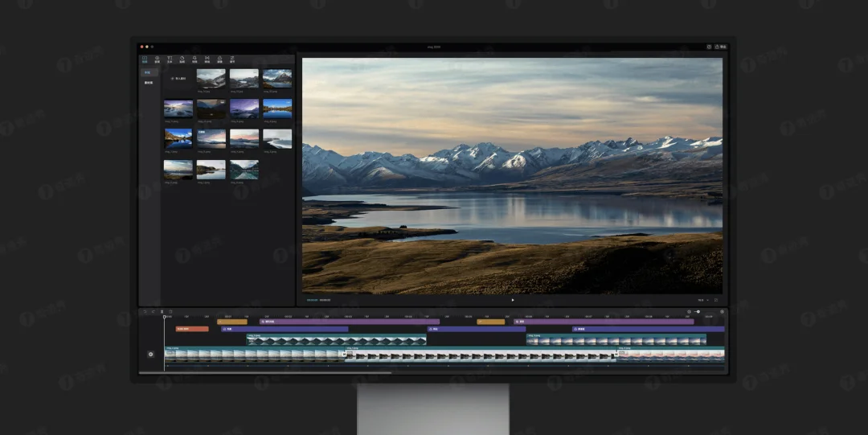This screenshot has width=868, height=435.
Task: Open the Stickers (贴纸) panel icon
Action: coord(182,60)
